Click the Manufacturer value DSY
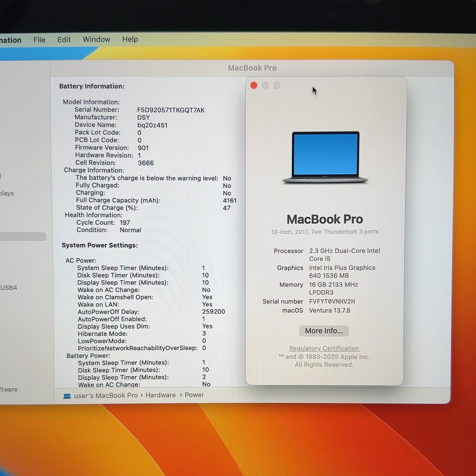 (x=144, y=118)
